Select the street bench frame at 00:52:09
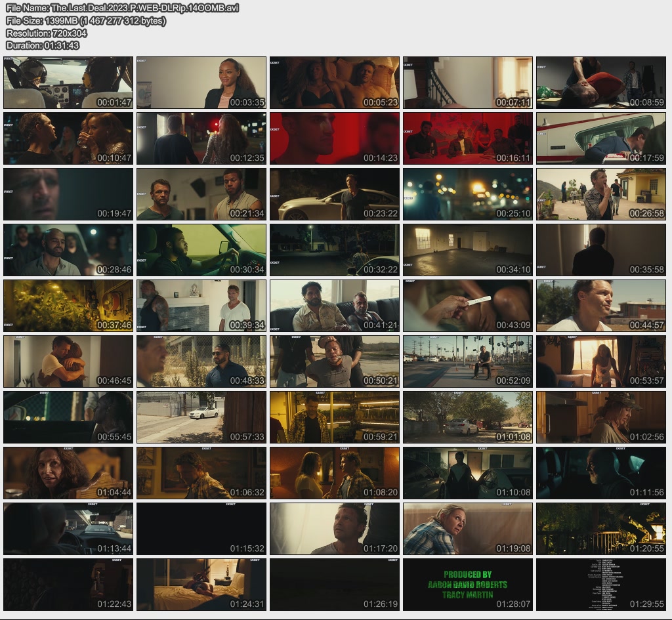The image size is (672, 620). [468, 362]
